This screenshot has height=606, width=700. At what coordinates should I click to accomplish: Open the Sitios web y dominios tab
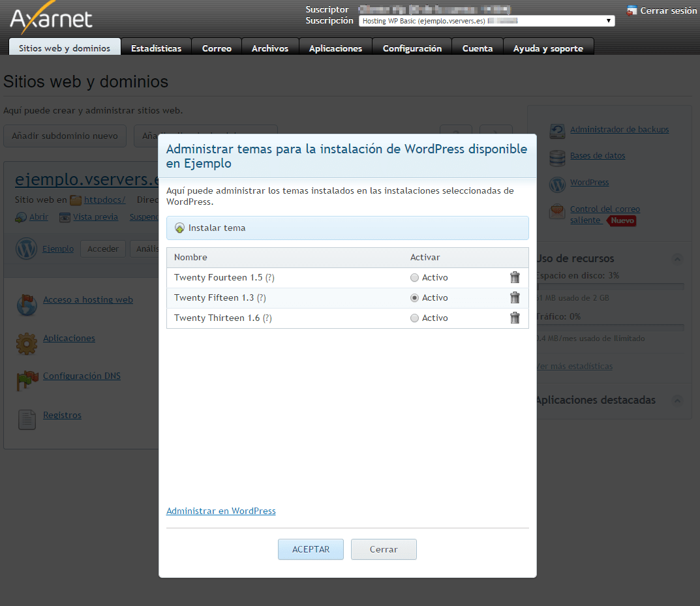click(65, 46)
